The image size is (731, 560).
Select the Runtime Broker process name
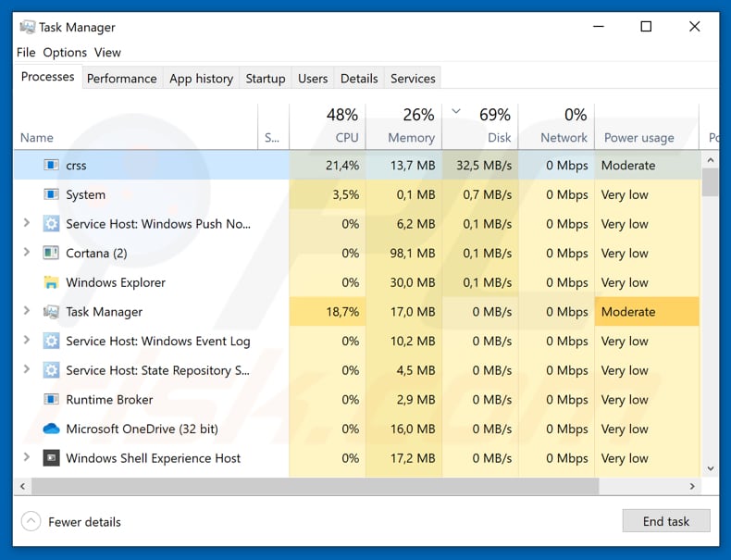point(109,400)
